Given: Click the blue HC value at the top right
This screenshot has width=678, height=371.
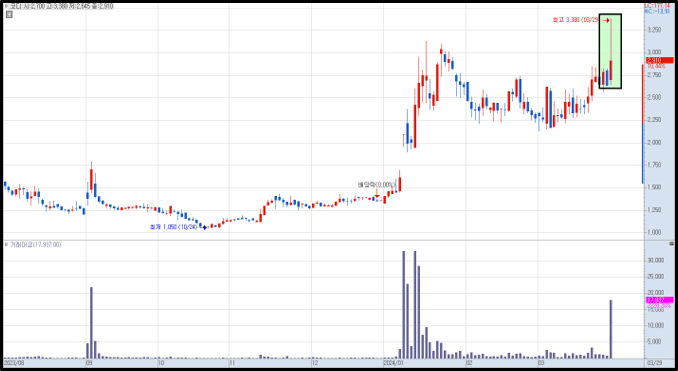Looking at the screenshot, I should tap(657, 11).
